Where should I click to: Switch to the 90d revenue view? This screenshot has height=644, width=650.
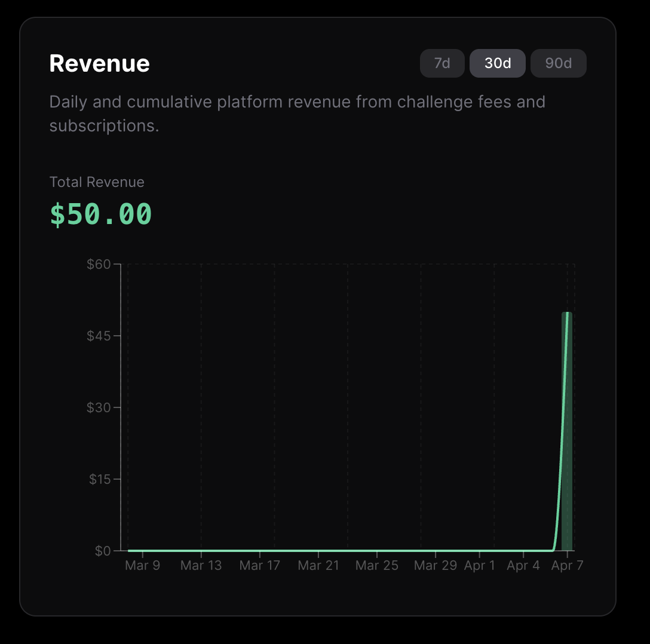click(558, 63)
